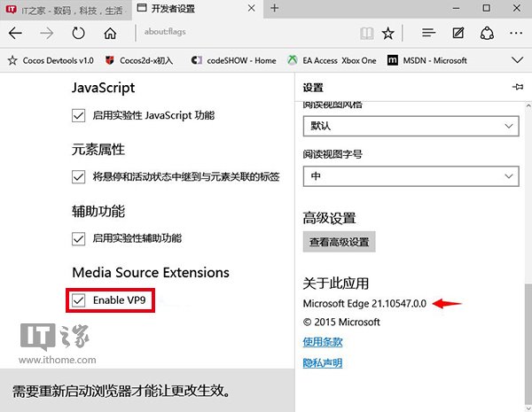Viewport: 532px width, 412px height.
Task: Open MSDN - Microsoft favorite
Action: coord(427,60)
